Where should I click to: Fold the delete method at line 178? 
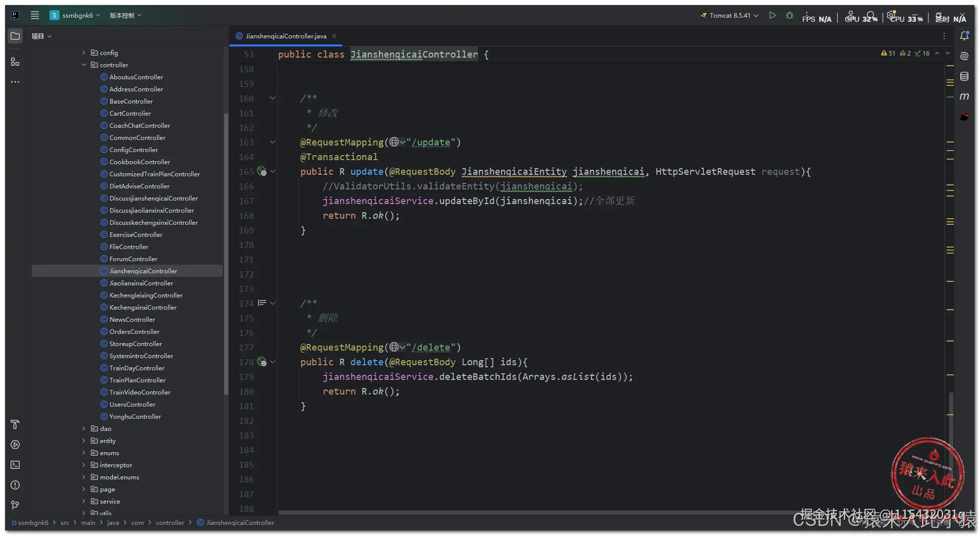point(273,362)
